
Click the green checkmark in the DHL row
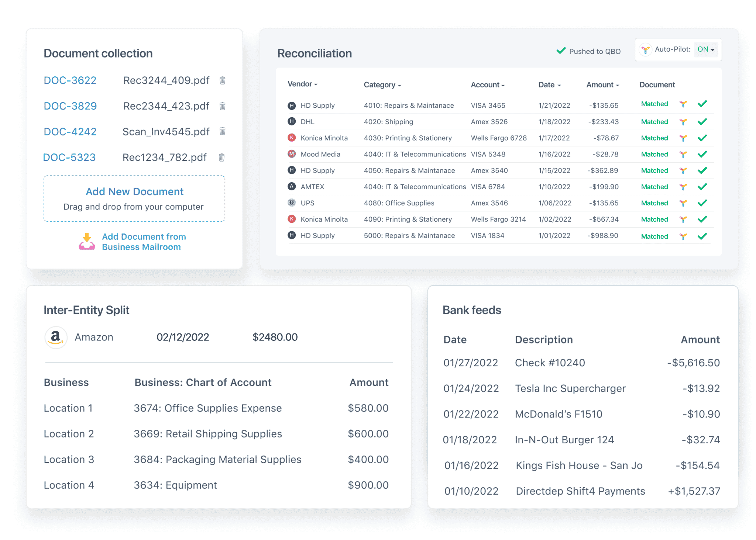702,122
